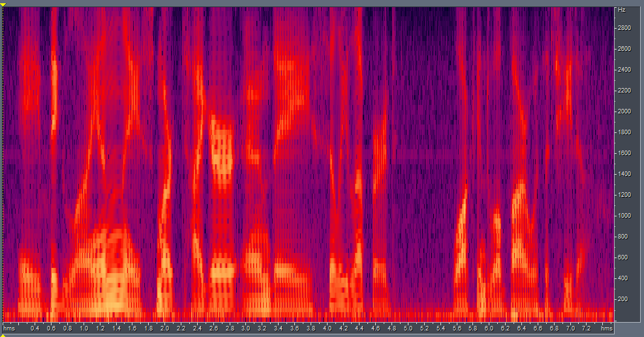
Task: Click the 3.6 time ruler label
Action: pos(294,329)
